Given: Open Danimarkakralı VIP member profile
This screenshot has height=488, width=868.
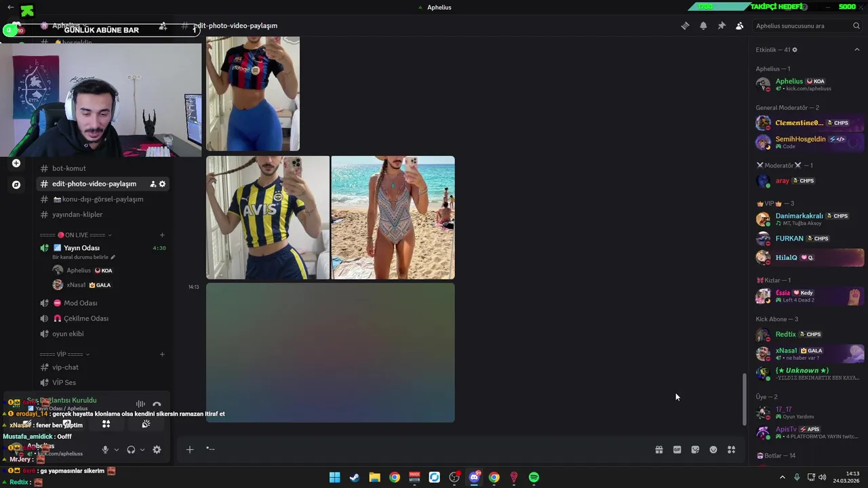Looking at the screenshot, I should click(809, 219).
